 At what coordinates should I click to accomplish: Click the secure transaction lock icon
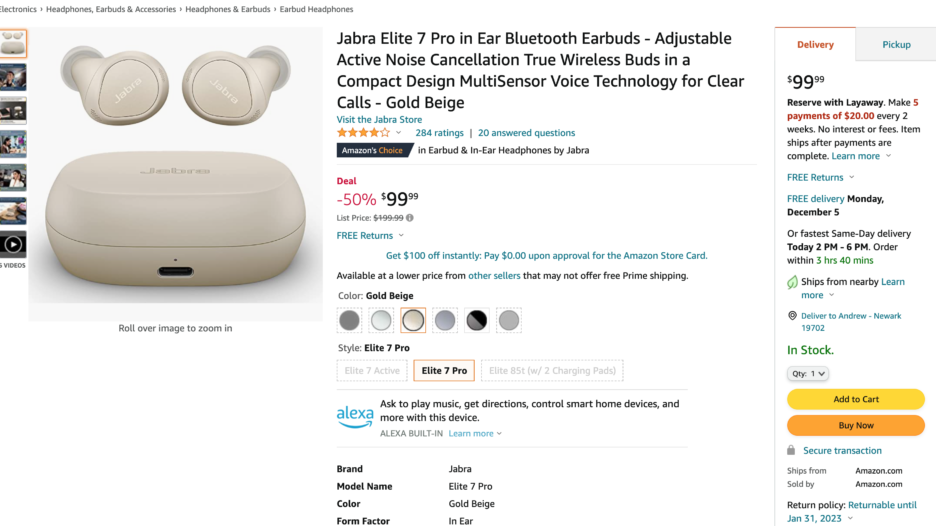click(x=791, y=451)
